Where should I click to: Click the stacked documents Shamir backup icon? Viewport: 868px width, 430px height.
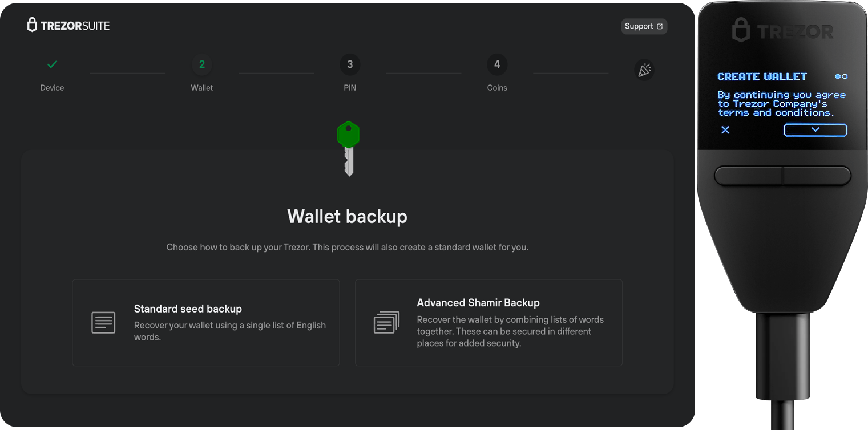(x=386, y=323)
